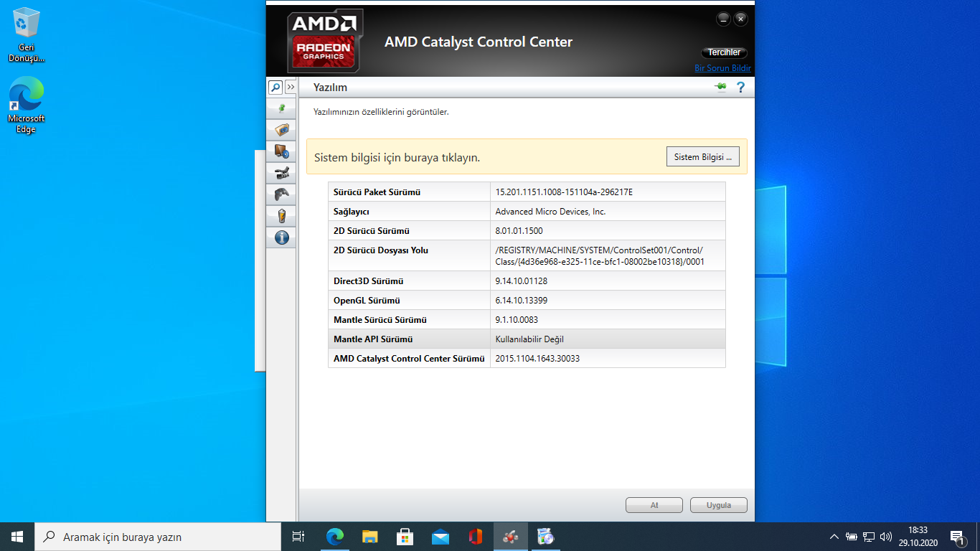The height and width of the screenshot is (551, 980).
Task: Select the /REGISTRY/MACHINE/SYSTEM registry path value
Action: (x=600, y=256)
